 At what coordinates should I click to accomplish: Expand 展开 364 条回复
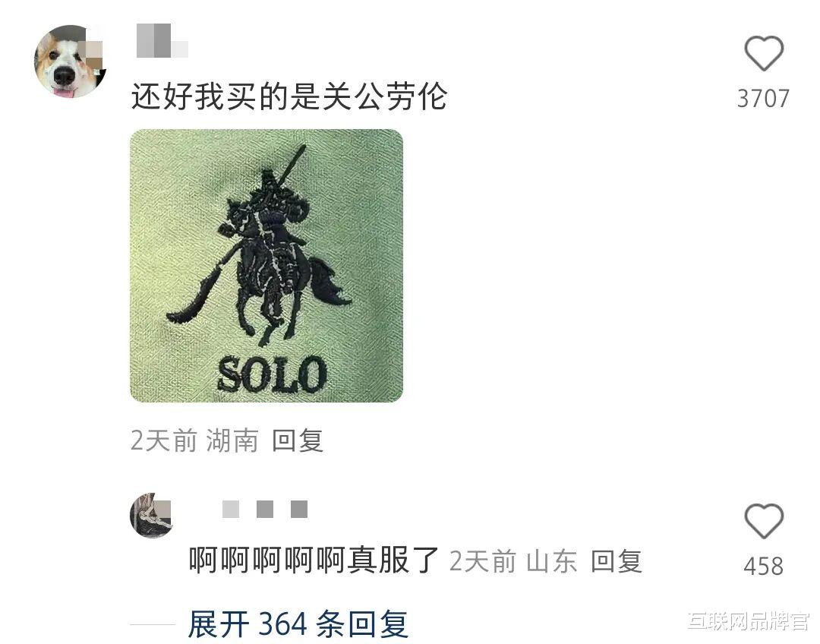pos(298,624)
